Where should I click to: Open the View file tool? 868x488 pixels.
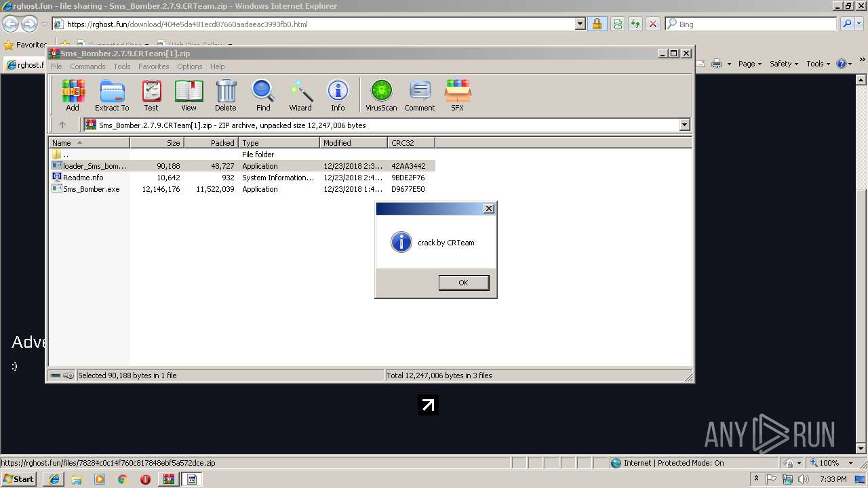[x=189, y=95]
